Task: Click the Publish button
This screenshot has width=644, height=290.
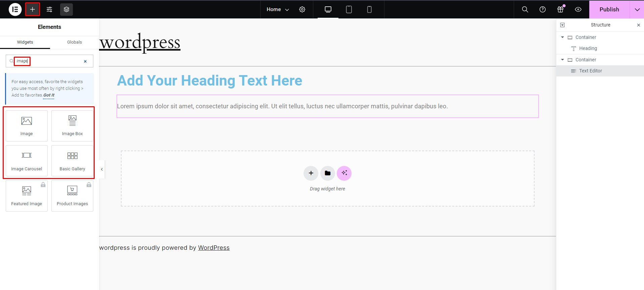Action: point(609,9)
